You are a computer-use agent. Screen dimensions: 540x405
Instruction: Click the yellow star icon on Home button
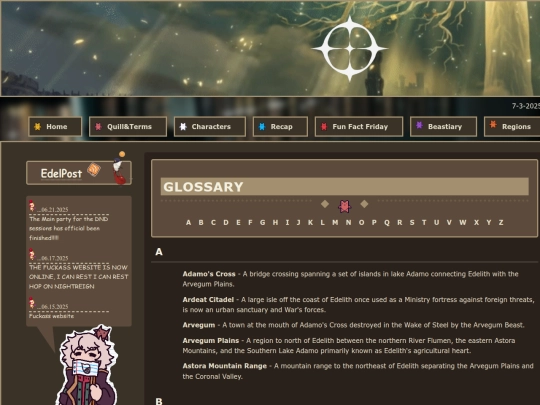tap(38, 126)
